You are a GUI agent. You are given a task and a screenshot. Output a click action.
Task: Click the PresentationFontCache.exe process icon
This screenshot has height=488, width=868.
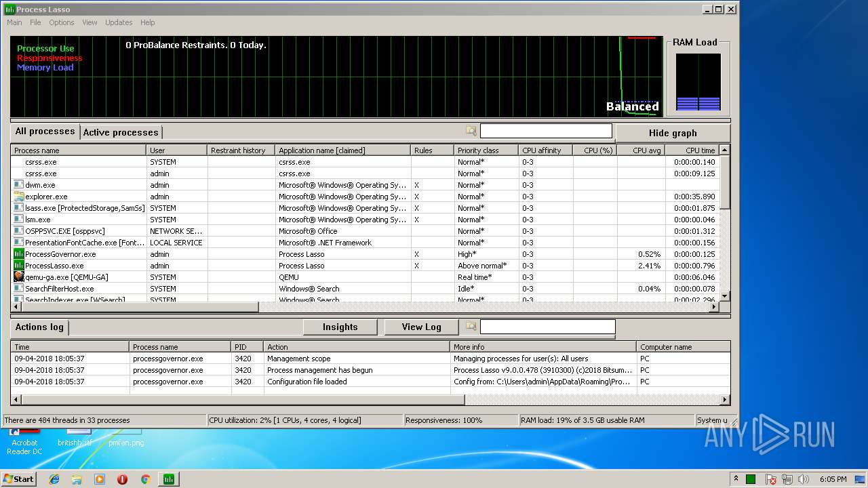pyautogui.click(x=19, y=243)
